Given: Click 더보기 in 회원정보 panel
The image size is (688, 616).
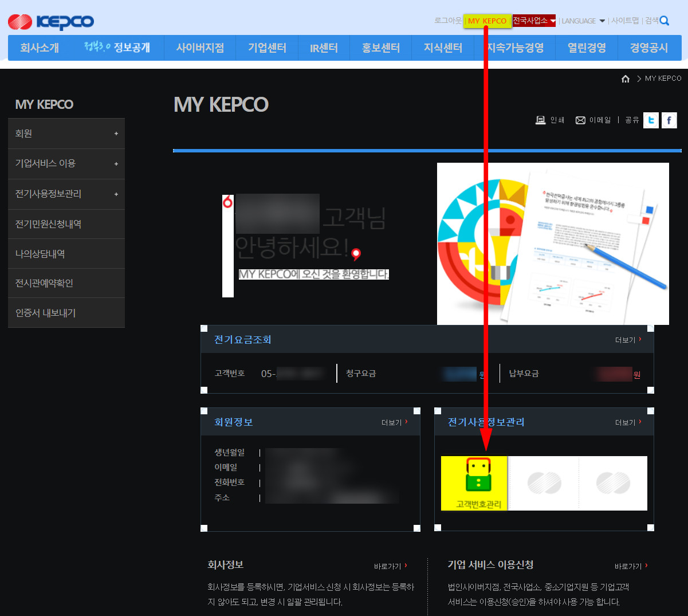Looking at the screenshot, I should tap(394, 422).
